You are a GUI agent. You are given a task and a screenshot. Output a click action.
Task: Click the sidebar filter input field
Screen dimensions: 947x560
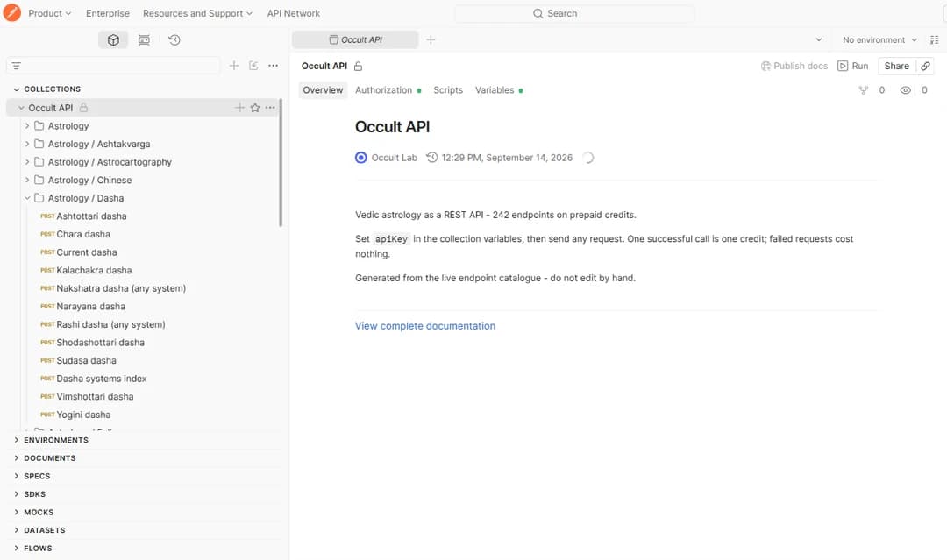pyautogui.click(x=113, y=66)
